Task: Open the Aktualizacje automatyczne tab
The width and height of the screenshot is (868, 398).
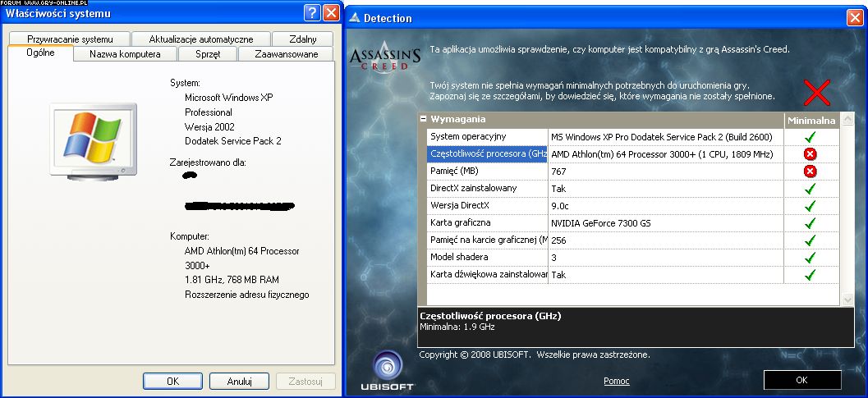Action: [x=201, y=39]
